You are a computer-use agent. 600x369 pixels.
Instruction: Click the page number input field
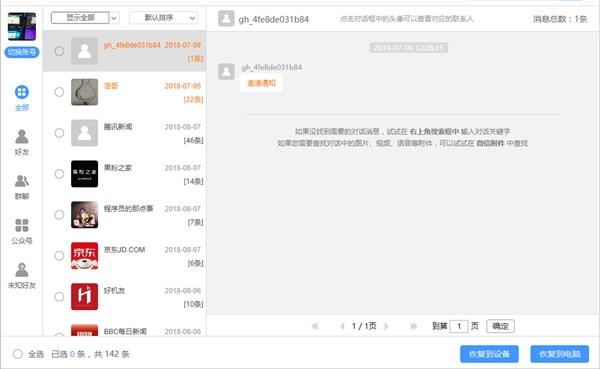click(x=459, y=326)
